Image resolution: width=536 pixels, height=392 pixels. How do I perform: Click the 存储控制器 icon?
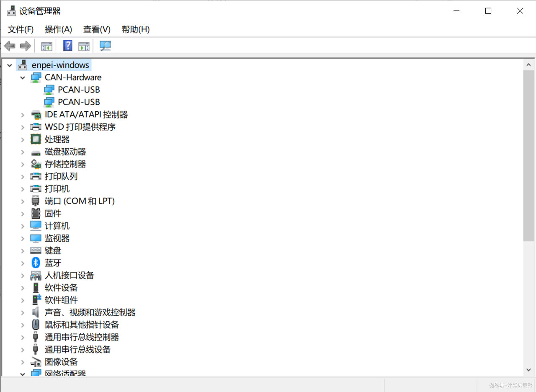pos(36,164)
